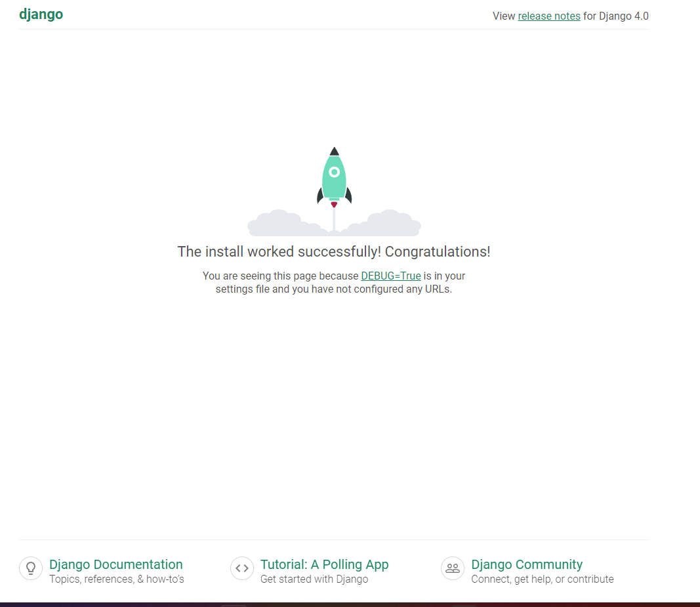The image size is (700, 607).
Task: Click the code brackets tutorial icon
Action: [242, 568]
